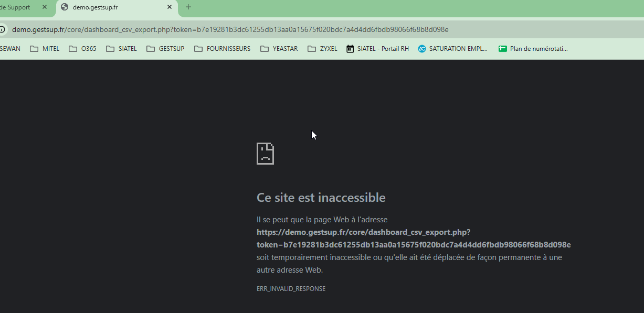Image resolution: width=644 pixels, height=313 pixels.
Task: Click the 'Ce site est inaccessible' heading
Action: tap(321, 198)
